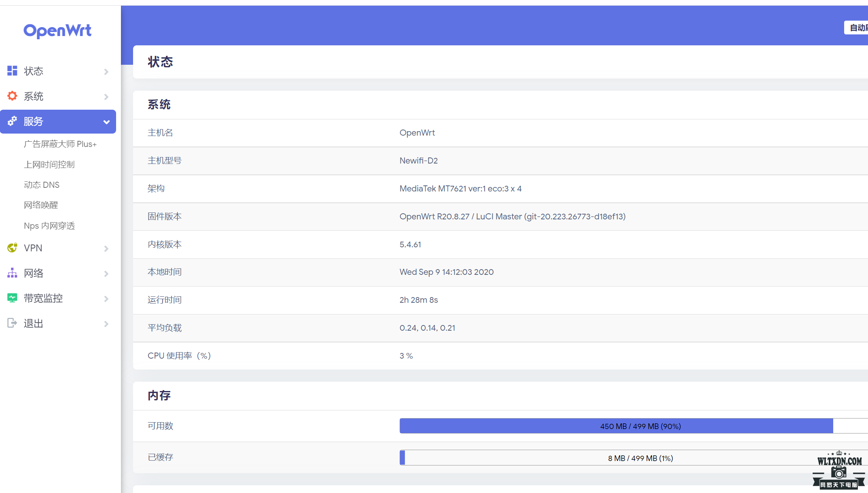Click the 架构 row label
868x493 pixels.
pyautogui.click(x=156, y=189)
